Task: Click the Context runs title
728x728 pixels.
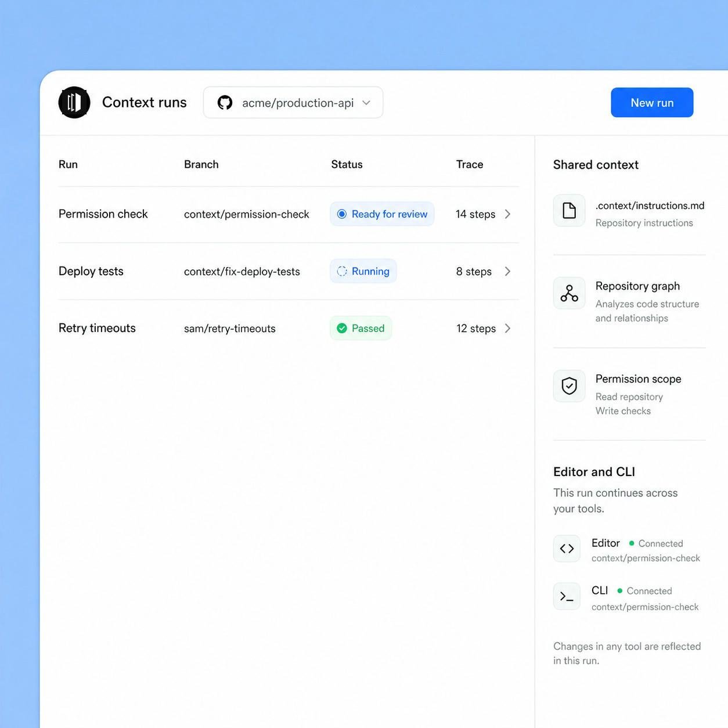Action: (x=145, y=102)
